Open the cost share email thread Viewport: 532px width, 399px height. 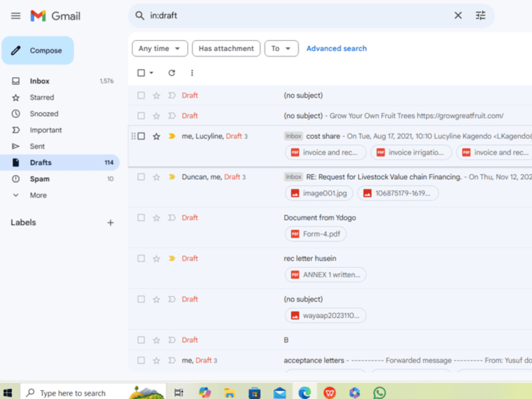click(x=330, y=146)
